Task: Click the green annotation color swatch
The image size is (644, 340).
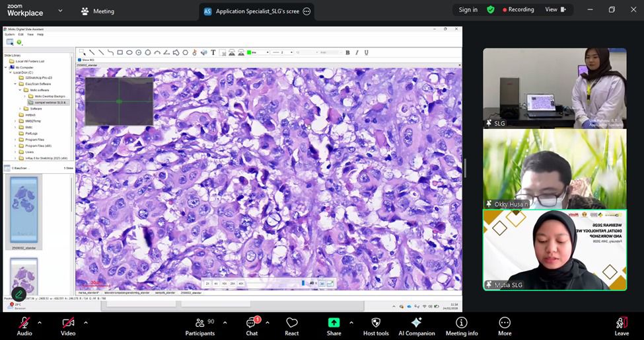Action: coord(249,52)
